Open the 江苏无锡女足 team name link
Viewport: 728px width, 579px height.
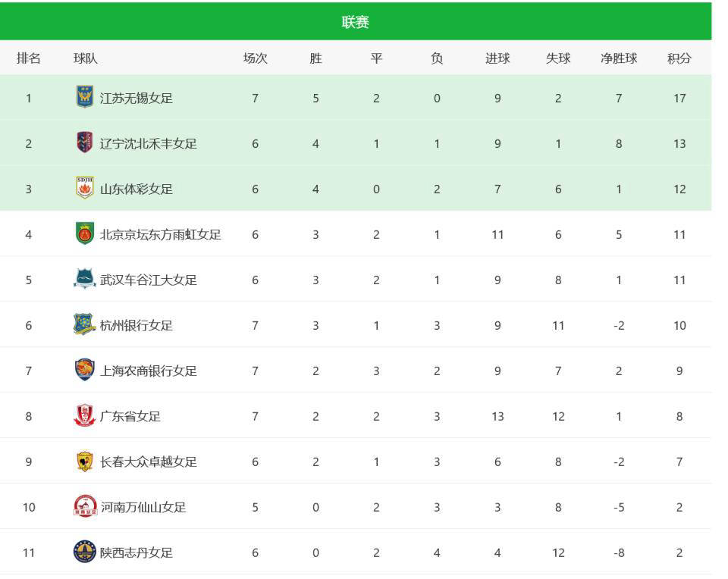tap(136, 98)
